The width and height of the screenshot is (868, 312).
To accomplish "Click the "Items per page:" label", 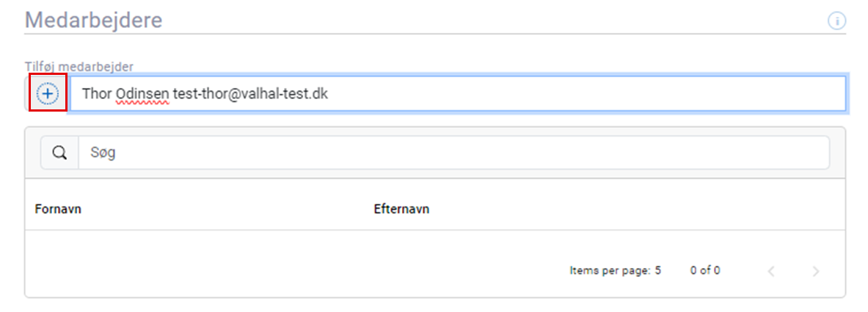I will tap(609, 270).
